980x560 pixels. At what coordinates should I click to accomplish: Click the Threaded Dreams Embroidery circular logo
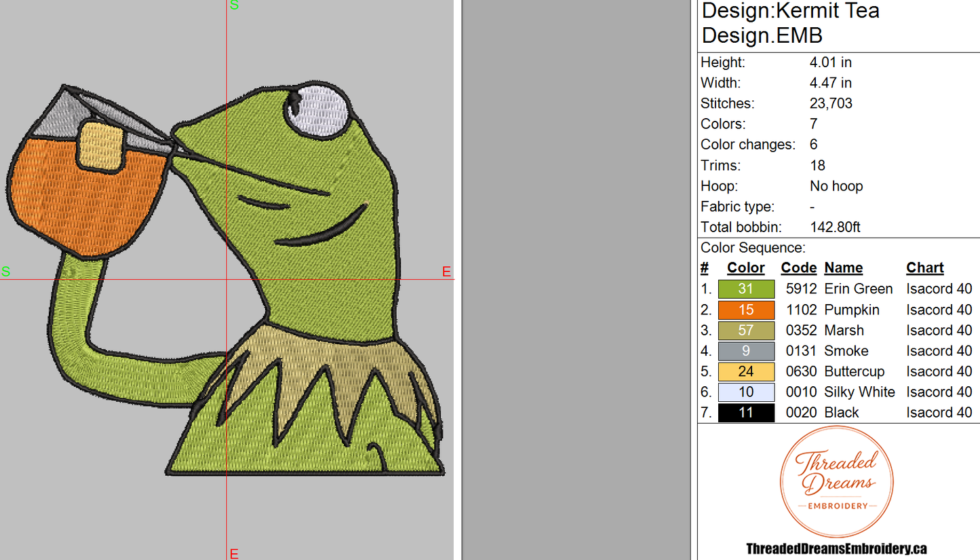(x=836, y=482)
